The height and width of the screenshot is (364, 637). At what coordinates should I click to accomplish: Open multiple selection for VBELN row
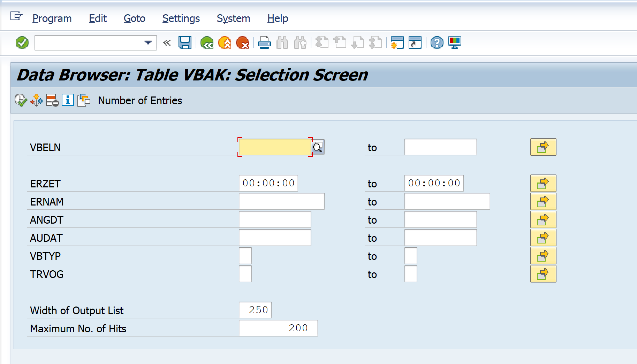click(x=543, y=147)
